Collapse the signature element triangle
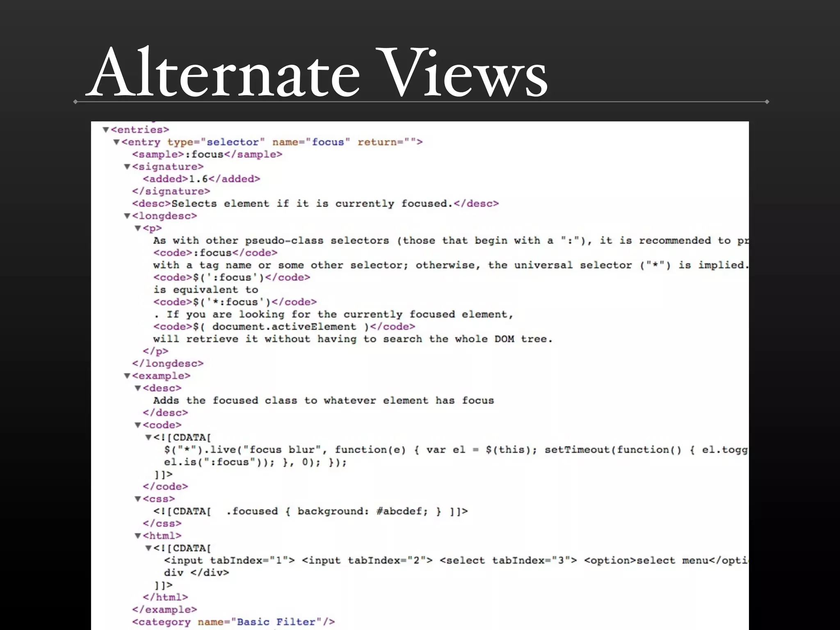 click(127, 167)
